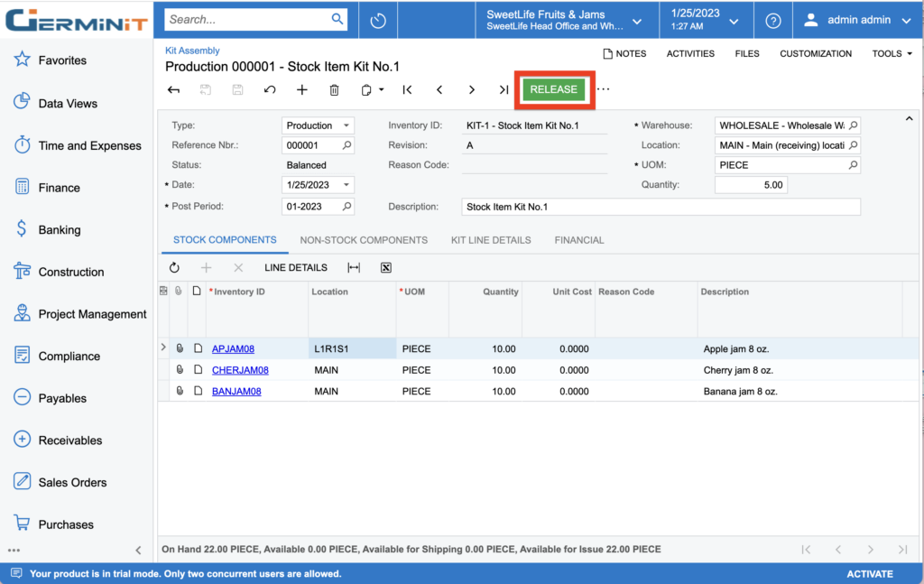Fit columns to width icon
924x584 pixels.
pyautogui.click(x=354, y=268)
